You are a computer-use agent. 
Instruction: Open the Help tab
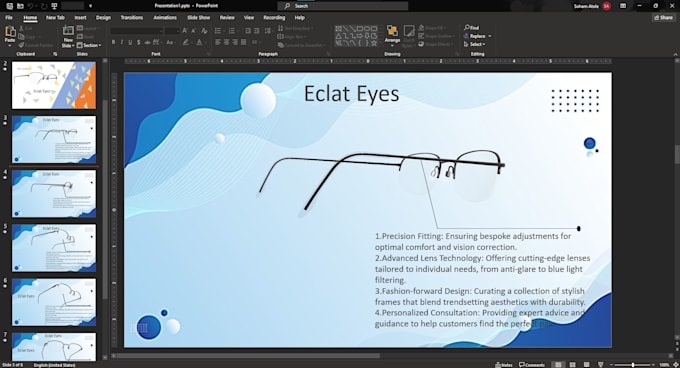pyautogui.click(x=300, y=18)
